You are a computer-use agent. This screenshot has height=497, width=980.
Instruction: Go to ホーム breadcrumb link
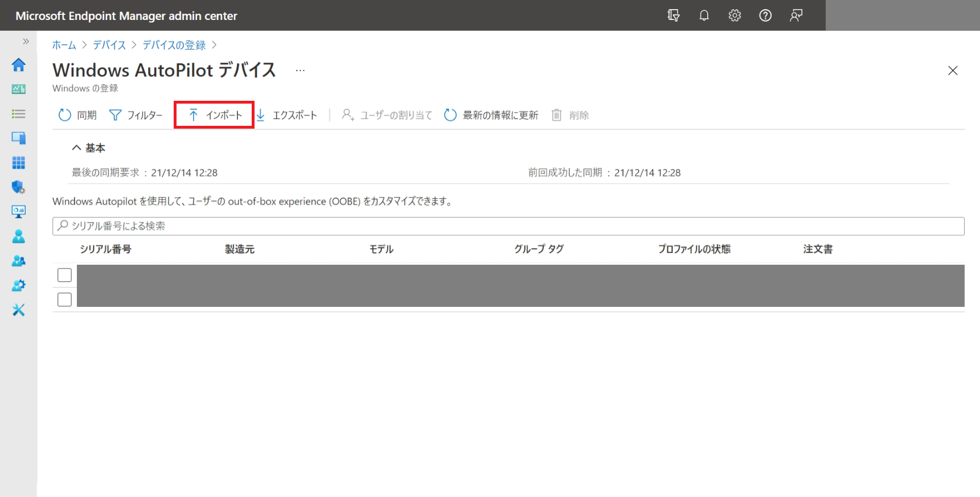[x=64, y=45]
